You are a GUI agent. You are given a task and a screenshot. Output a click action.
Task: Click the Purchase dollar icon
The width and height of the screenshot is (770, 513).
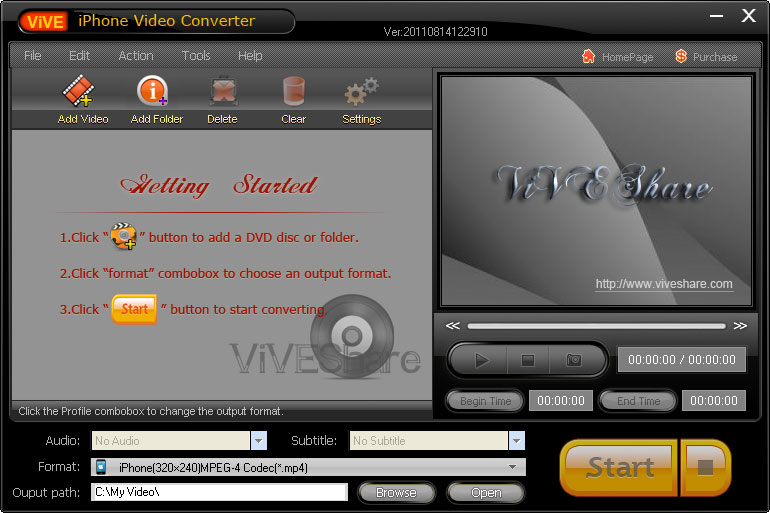[x=681, y=56]
